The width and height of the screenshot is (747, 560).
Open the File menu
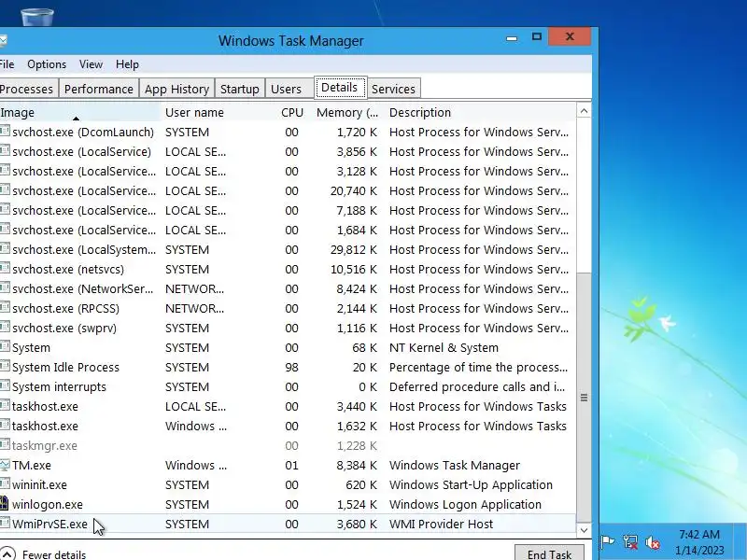tap(7, 64)
